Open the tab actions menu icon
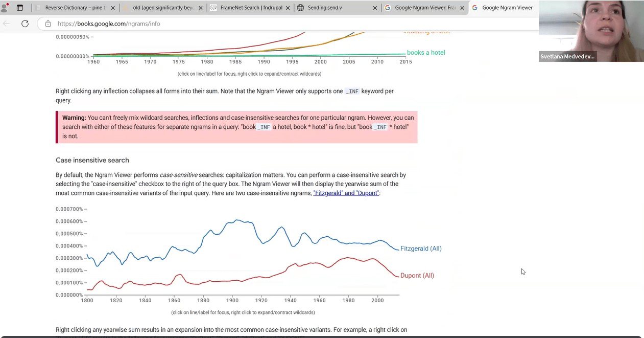The width and height of the screenshot is (644, 338). [x=20, y=8]
